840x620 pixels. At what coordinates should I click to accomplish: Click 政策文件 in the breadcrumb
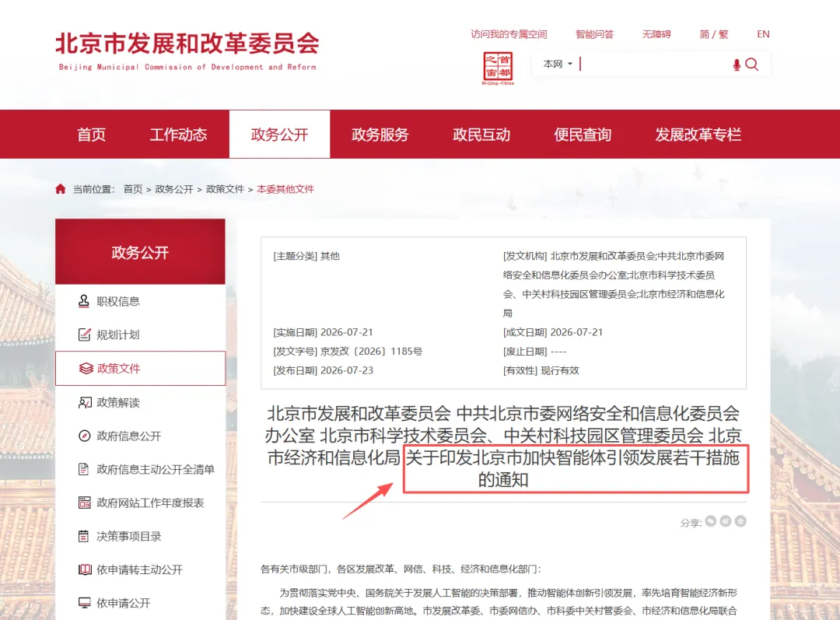pyautogui.click(x=225, y=189)
